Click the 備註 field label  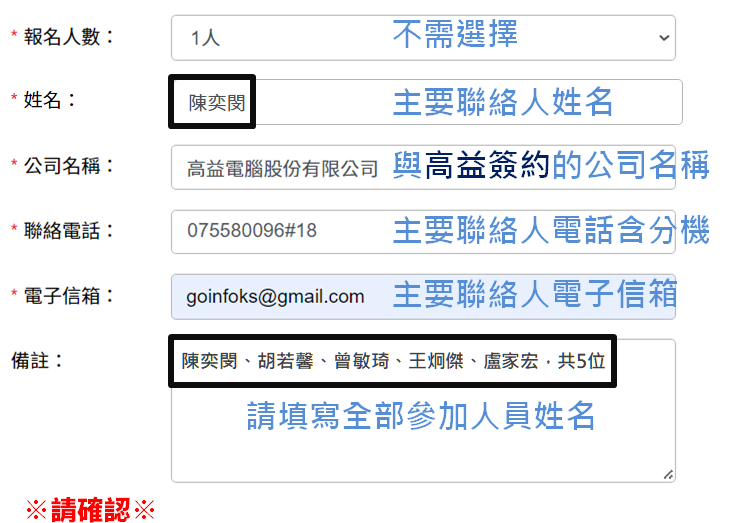38,360
